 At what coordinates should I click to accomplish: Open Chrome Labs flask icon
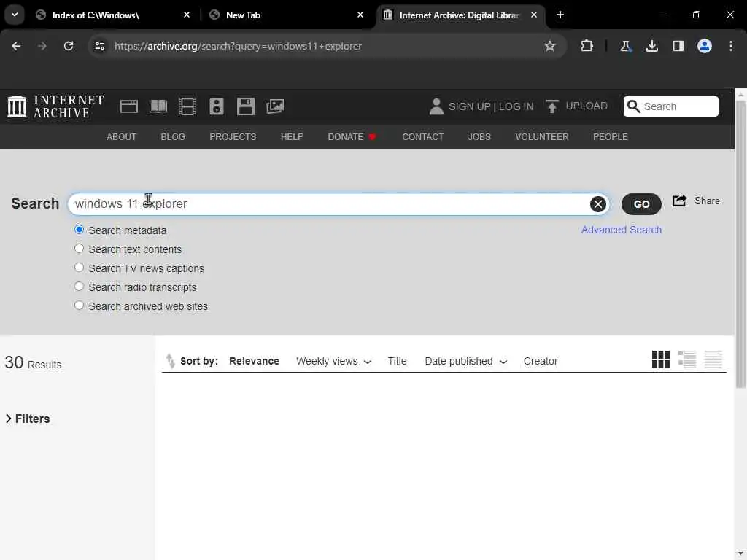coord(625,46)
